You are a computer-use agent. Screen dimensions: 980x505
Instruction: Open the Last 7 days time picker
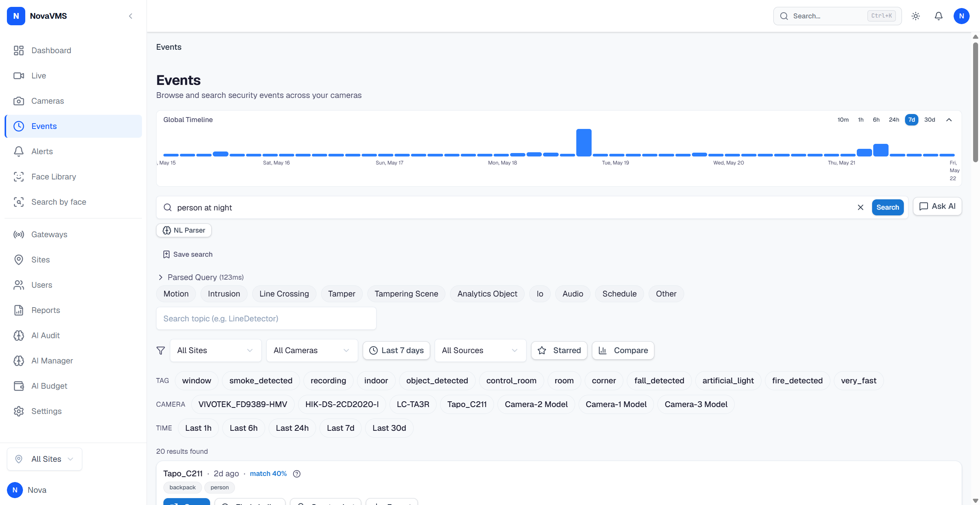click(396, 350)
